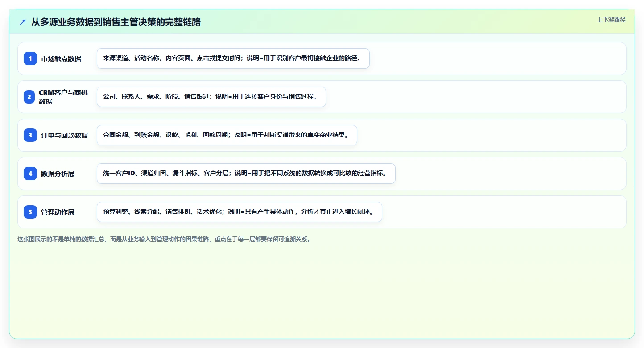The image size is (644, 348).
Task: Click the 上下游路径 label in the header
Action: tap(611, 20)
